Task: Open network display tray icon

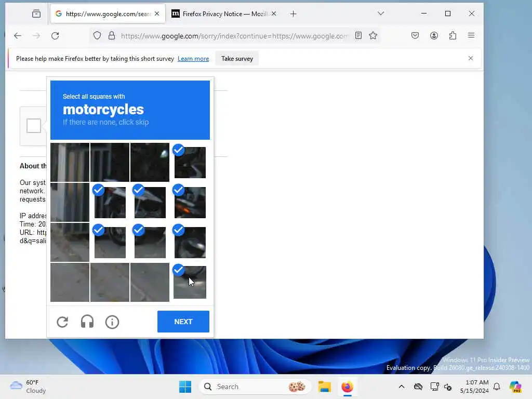Action: [434, 387]
